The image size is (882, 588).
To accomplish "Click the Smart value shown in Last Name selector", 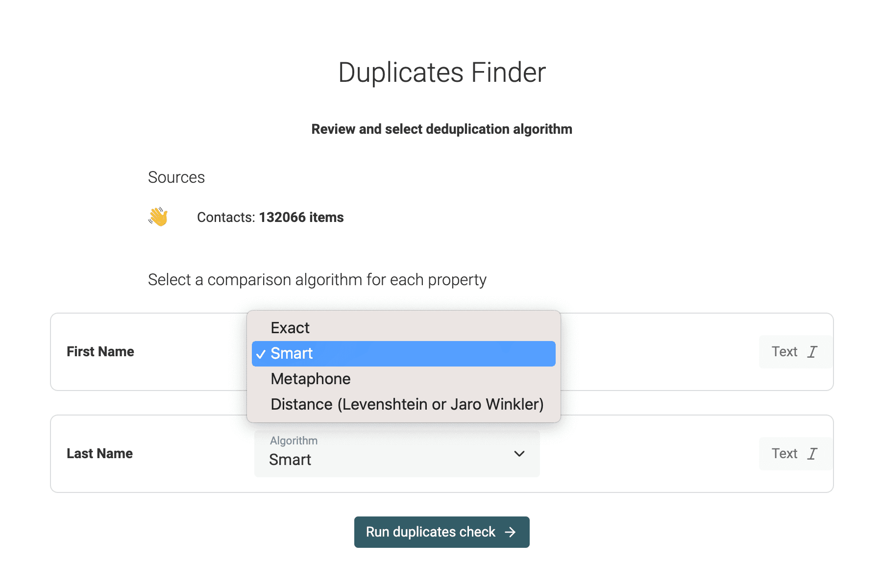I will tap(290, 460).
